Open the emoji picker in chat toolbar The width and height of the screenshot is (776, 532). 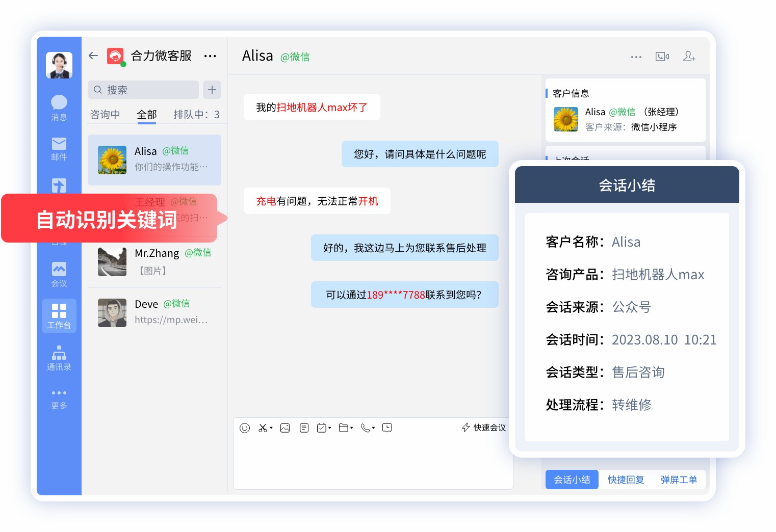click(245, 428)
